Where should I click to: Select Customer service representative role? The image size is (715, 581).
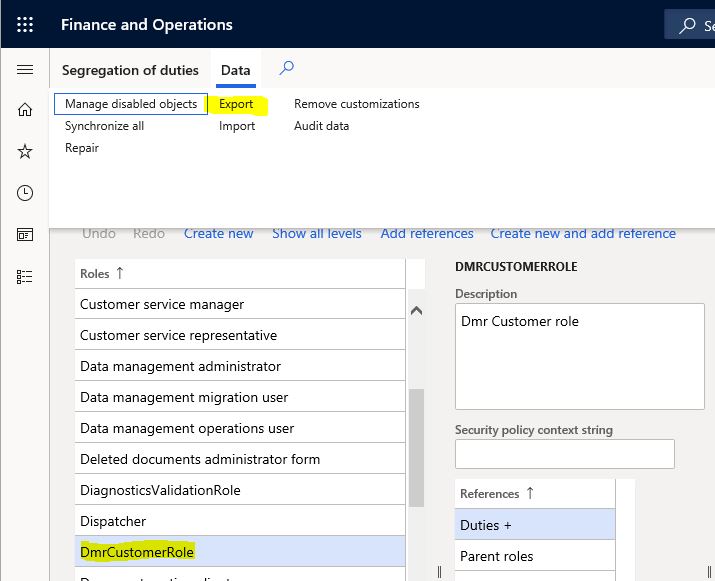click(x=240, y=335)
